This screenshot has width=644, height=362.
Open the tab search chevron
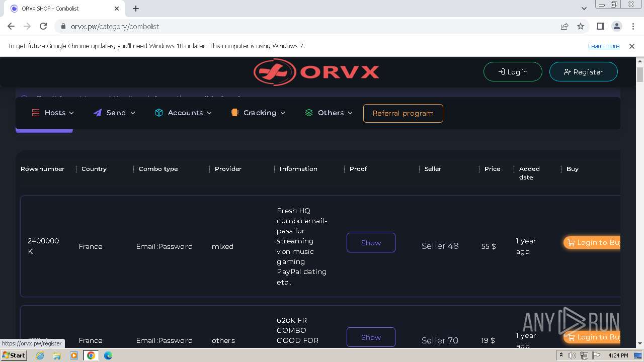click(584, 9)
